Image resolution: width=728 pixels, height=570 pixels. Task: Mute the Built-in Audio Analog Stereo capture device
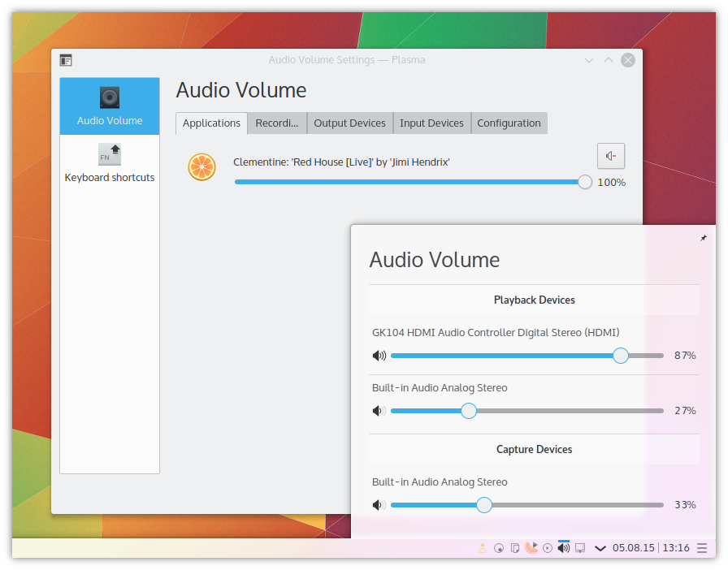point(379,504)
